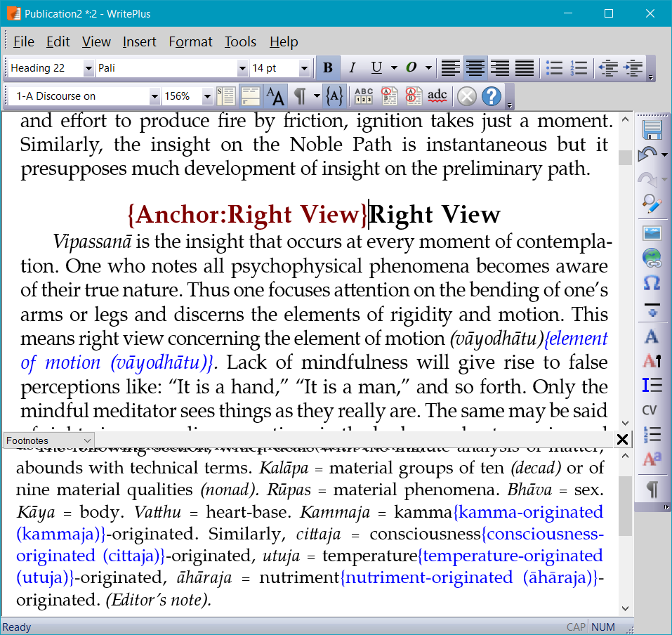Click the Save floppy disk icon
This screenshot has width=672, height=635.
[652, 130]
